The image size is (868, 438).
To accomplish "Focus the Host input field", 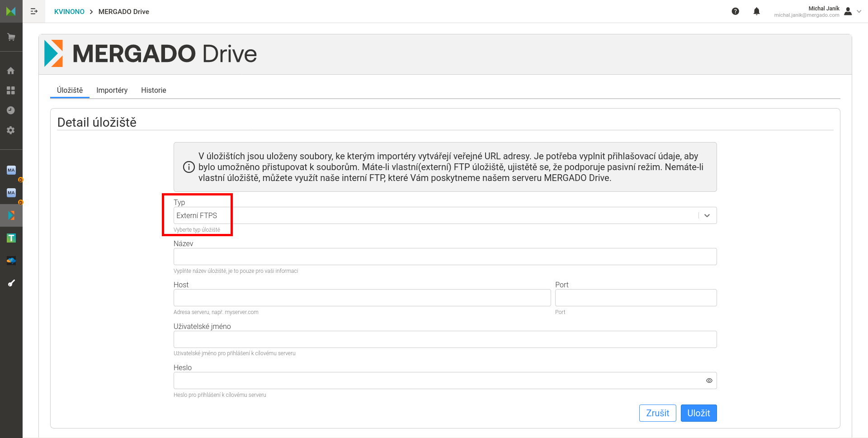I will coord(362,298).
